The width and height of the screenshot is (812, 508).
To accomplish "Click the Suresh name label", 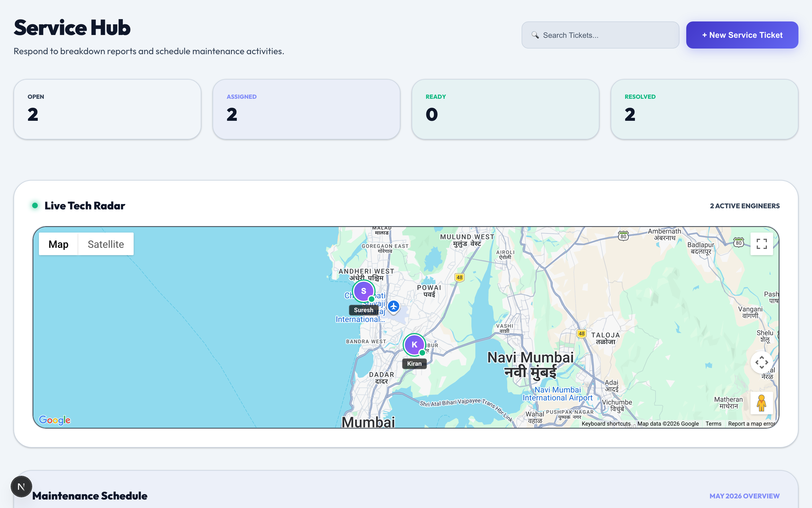I will (x=363, y=310).
